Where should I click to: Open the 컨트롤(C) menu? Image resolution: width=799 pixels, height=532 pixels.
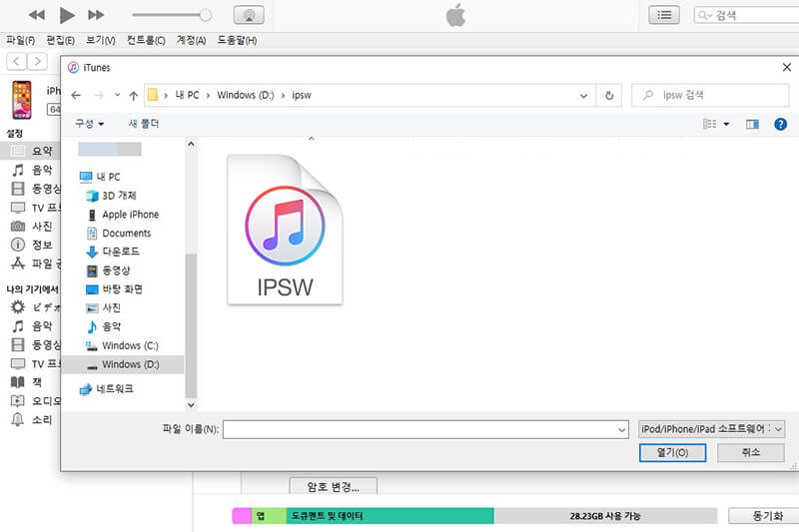[x=146, y=40]
